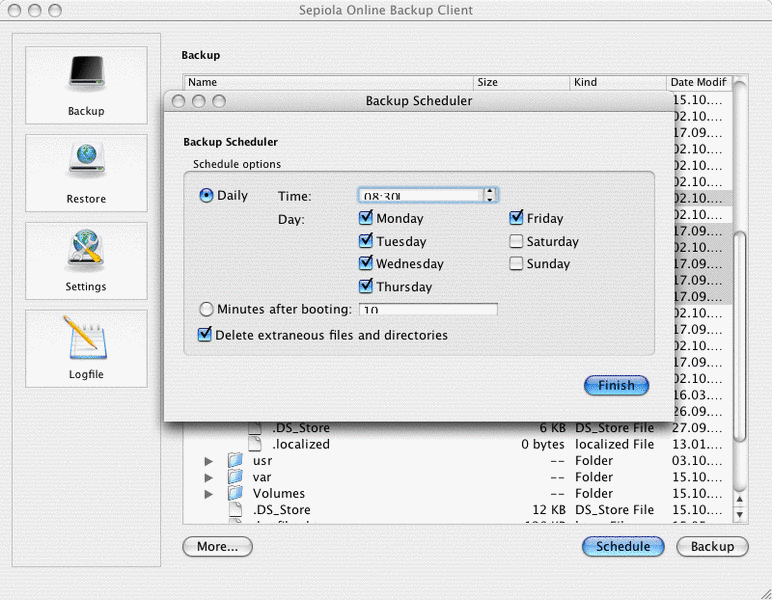Expand the var folder tree
The image size is (772, 600).
click(x=209, y=477)
